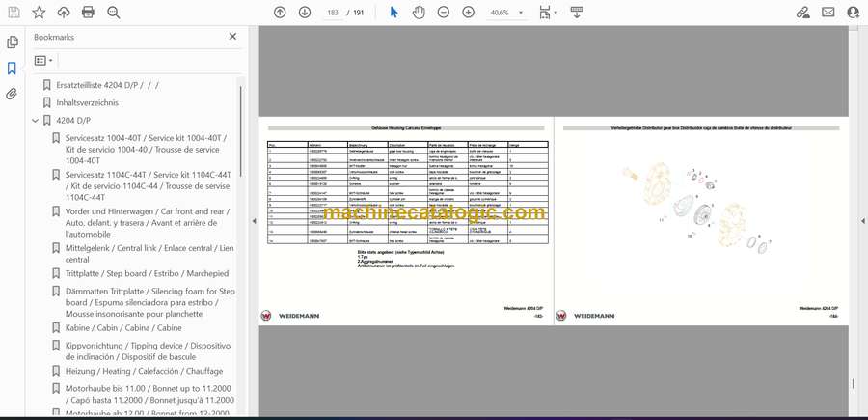Screen dimensions: 868x420
Task: Click the scrolling mode keyboard icon
Action: coord(577,13)
